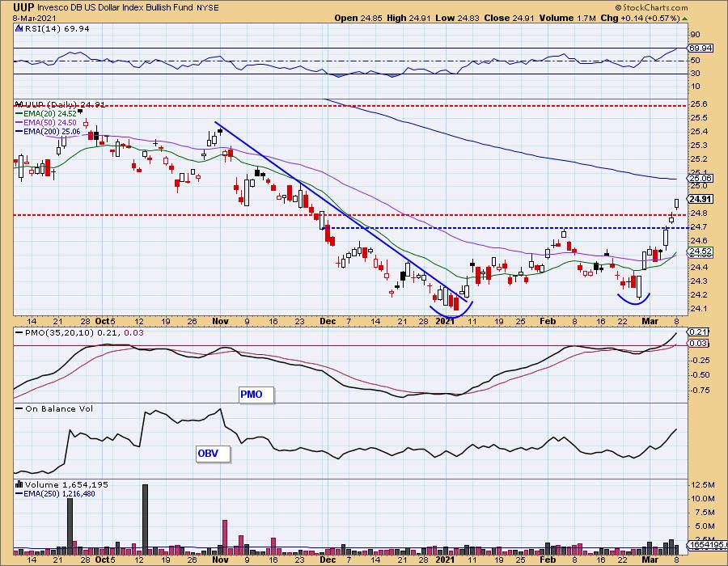Click the latest candlestick on March 8
Image resolution: width=728 pixels, height=566 pixels.
point(676,204)
